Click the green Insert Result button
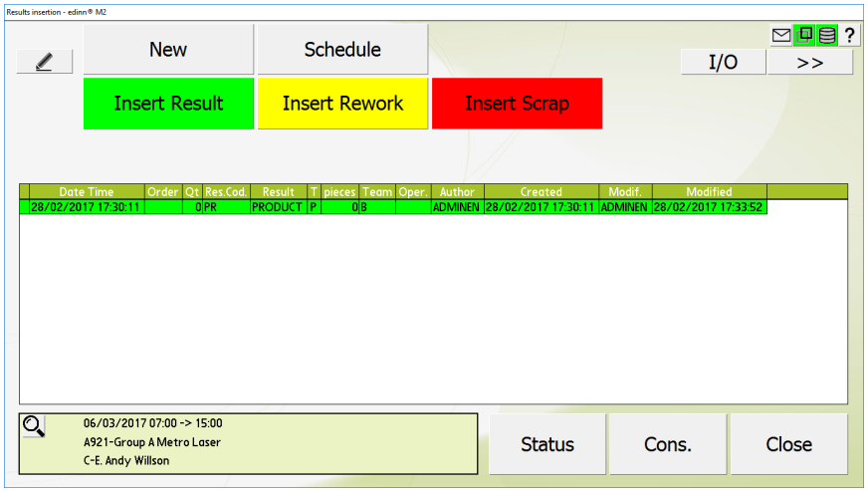 coord(168,103)
